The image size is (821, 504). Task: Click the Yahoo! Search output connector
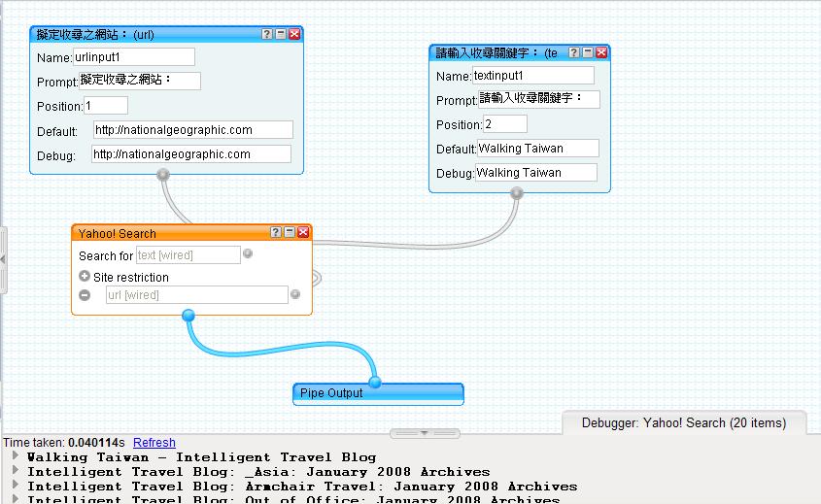188,315
